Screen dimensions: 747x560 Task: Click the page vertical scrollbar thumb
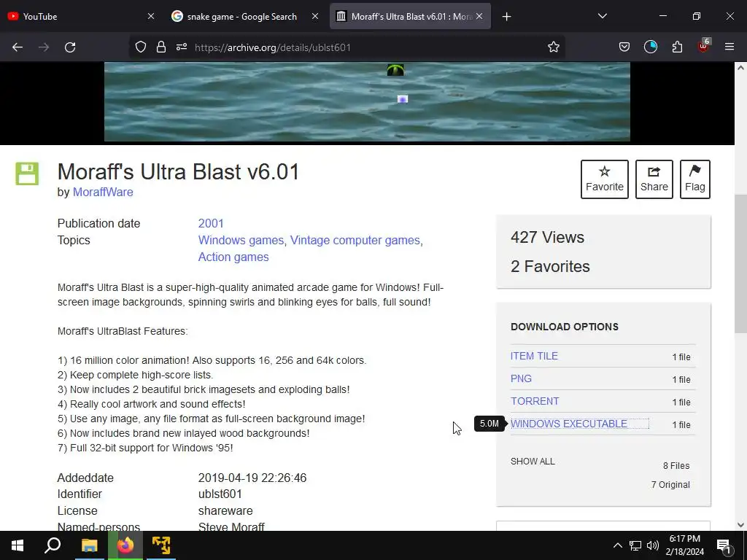click(740, 264)
